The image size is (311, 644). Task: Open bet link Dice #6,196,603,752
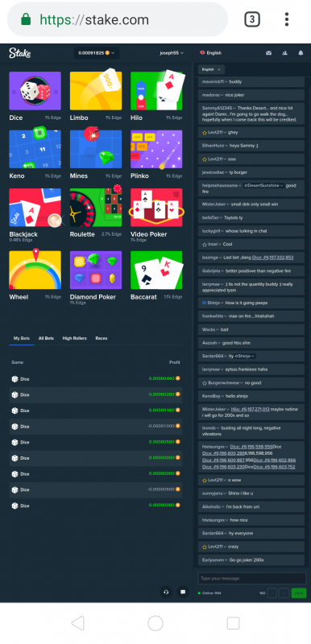tap(275, 467)
